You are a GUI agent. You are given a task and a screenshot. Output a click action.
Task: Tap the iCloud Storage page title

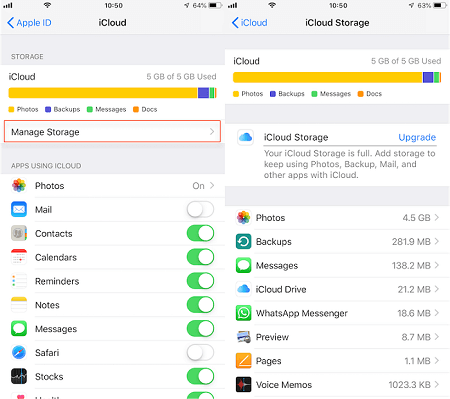tap(337, 23)
